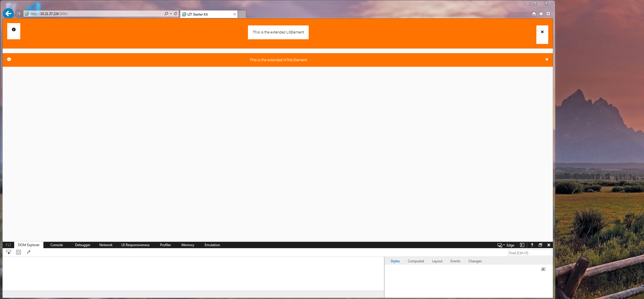644x299 pixels.
Task: Go to the browser home page
Action: tap(534, 14)
